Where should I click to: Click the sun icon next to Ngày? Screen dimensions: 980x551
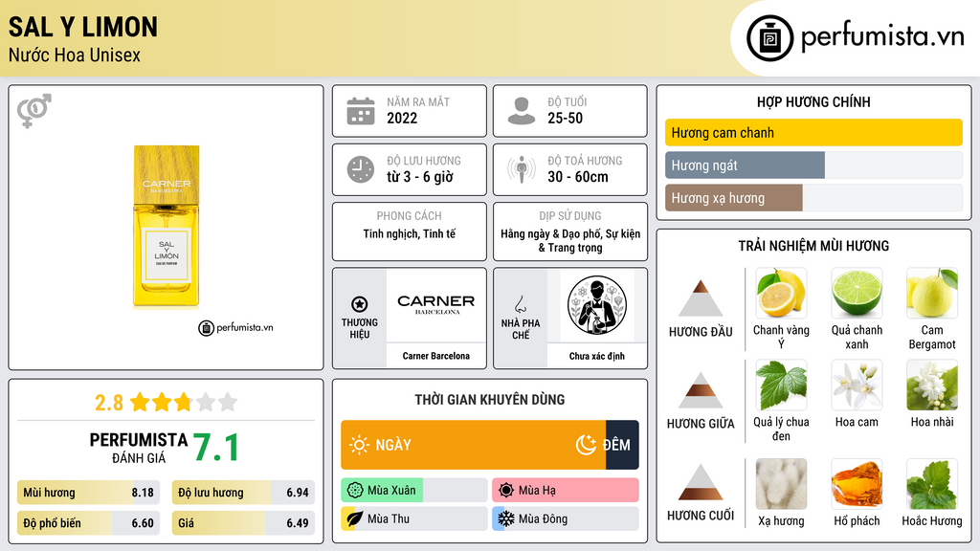coord(360,445)
